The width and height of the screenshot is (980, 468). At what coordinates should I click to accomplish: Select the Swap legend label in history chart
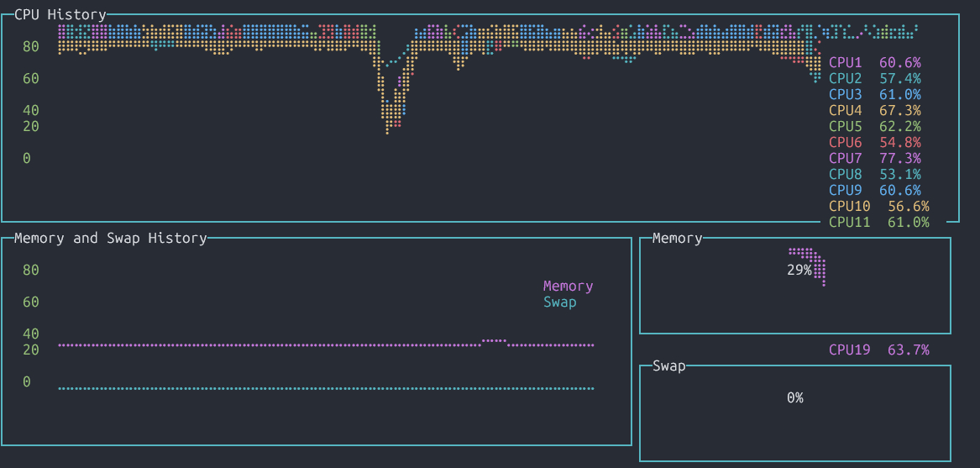(x=559, y=302)
